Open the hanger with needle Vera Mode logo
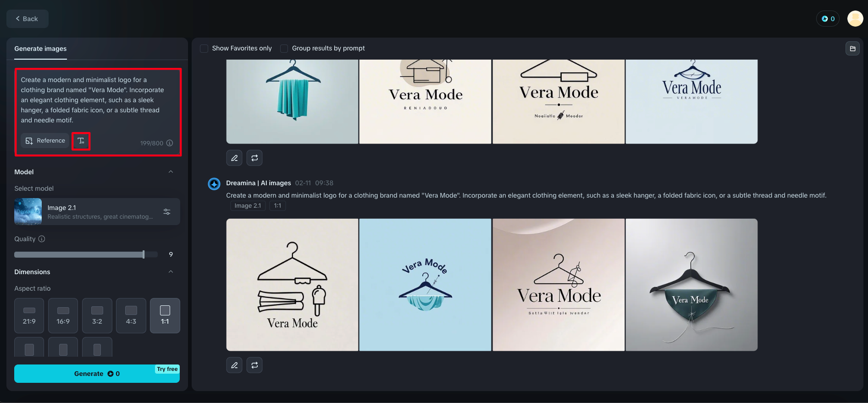Screen dimensions: 868x403 pyautogui.click(x=558, y=285)
